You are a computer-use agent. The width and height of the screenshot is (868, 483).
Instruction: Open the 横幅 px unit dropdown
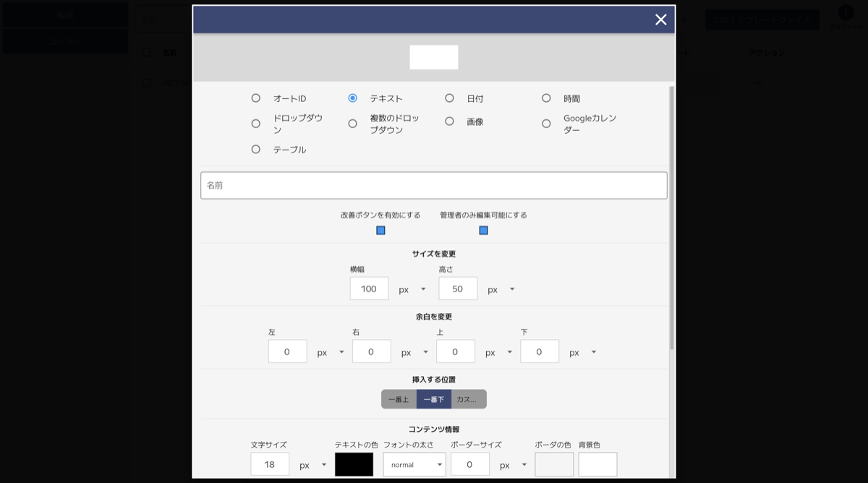pyautogui.click(x=412, y=288)
